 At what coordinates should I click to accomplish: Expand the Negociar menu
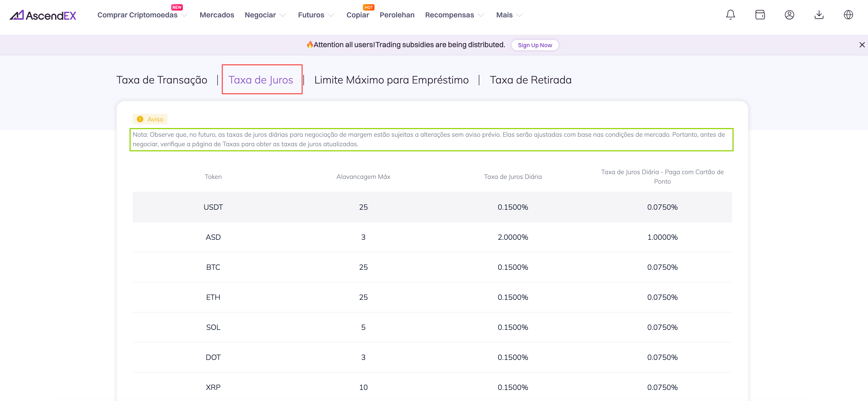[265, 15]
